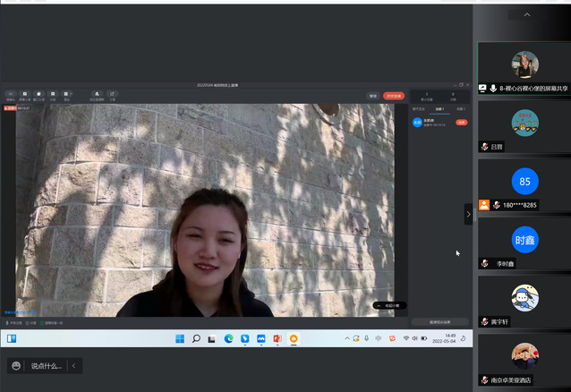Toggle the microphone icon on 李时鑫's tile
The height and width of the screenshot is (392, 571).
point(484,263)
